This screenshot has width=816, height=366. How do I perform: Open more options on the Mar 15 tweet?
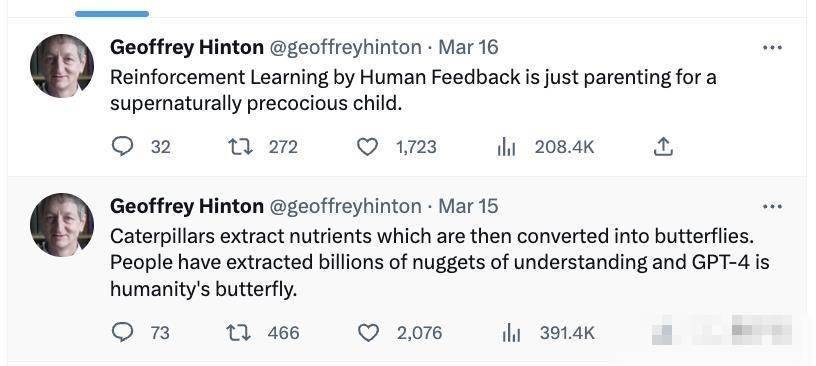click(772, 207)
